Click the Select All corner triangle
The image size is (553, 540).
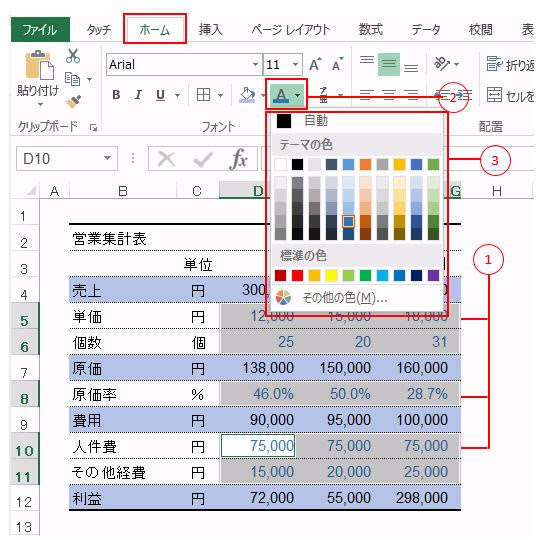coord(31,190)
